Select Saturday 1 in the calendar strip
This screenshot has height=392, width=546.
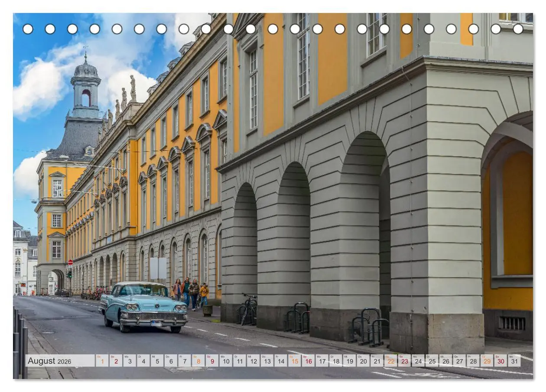point(102,361)
